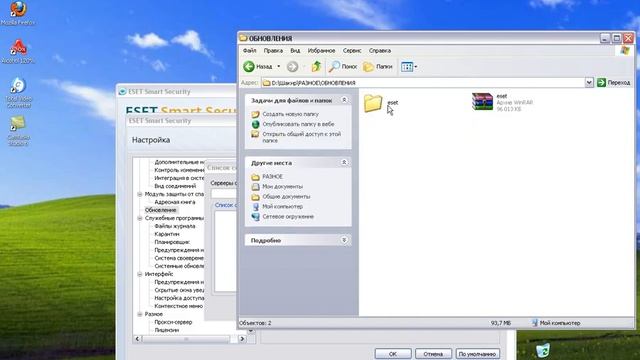Select Обновление item in ESET tree

(x=160, y=210)
